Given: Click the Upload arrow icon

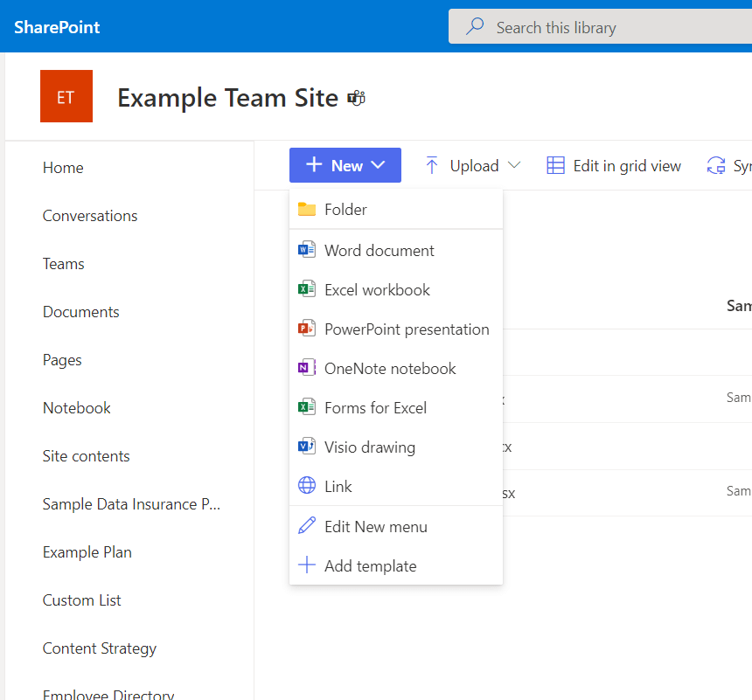Looking at the screenshot, I should (432, 165).
